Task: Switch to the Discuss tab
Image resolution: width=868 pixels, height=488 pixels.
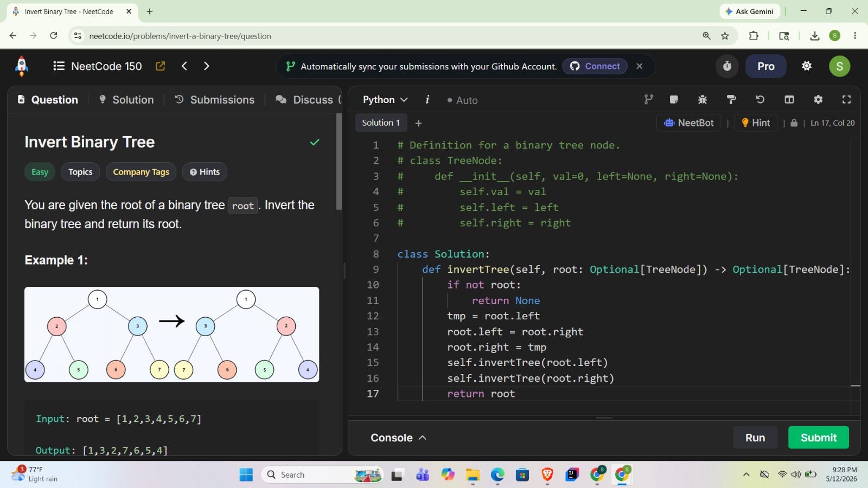Action: point(307,100)
